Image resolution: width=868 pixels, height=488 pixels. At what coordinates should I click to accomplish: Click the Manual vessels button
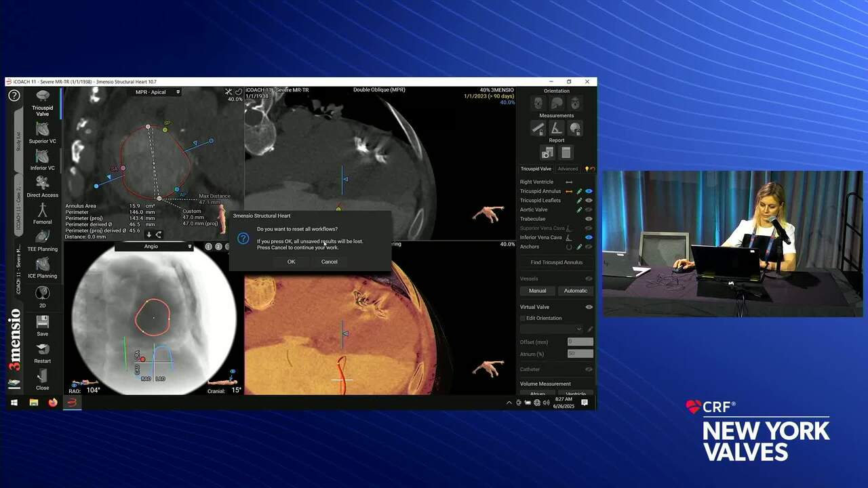[537, 291]
